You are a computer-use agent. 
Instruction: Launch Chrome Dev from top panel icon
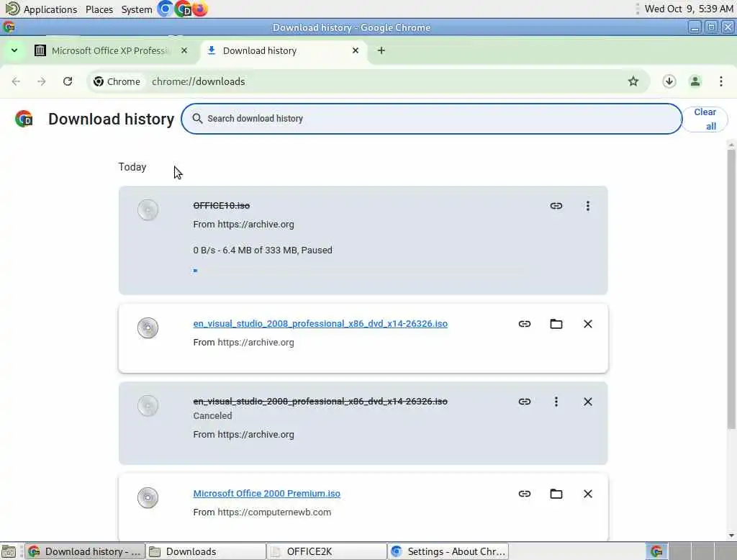tap(182, 9)
